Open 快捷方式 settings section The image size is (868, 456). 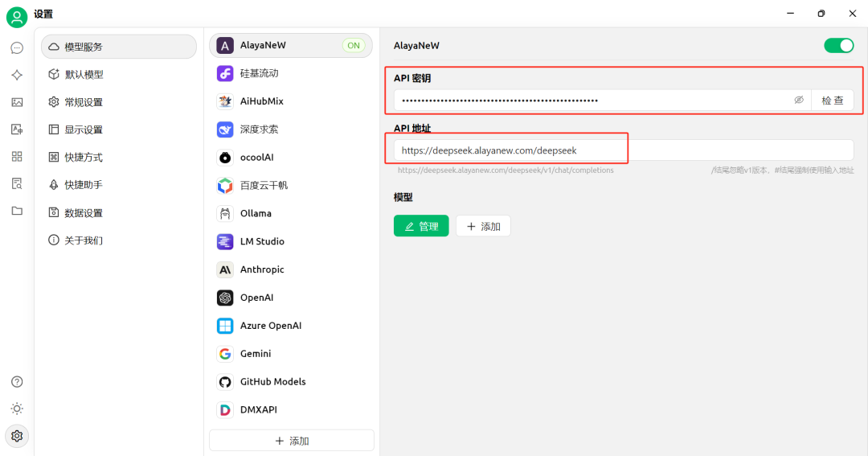(118, 158)
